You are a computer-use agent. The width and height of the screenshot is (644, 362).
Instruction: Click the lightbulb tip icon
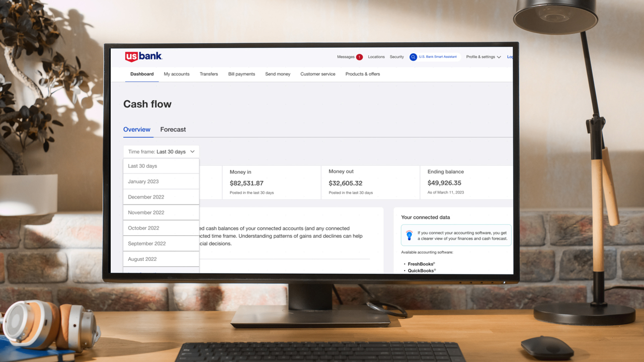click(409, 235)
